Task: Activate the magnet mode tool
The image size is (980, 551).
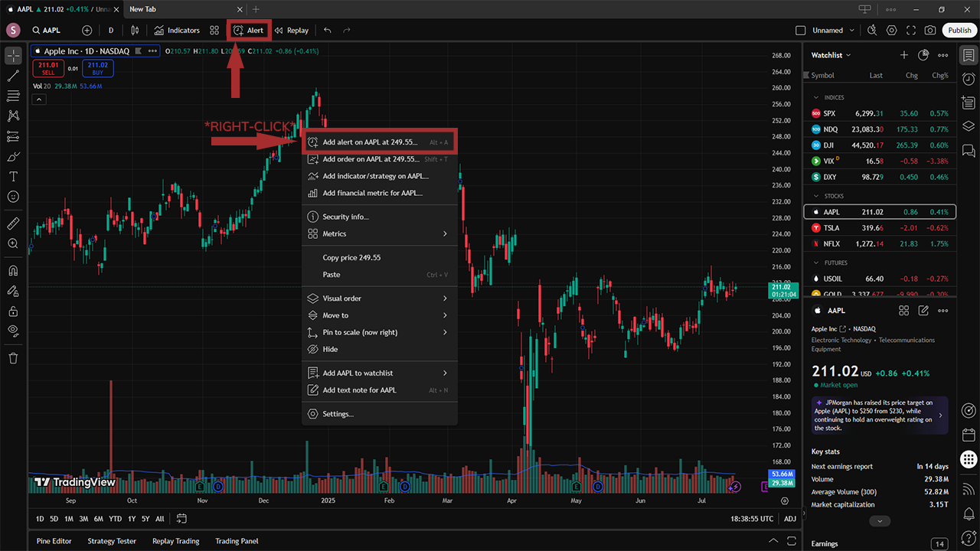Action: click(x=13, y=271)
